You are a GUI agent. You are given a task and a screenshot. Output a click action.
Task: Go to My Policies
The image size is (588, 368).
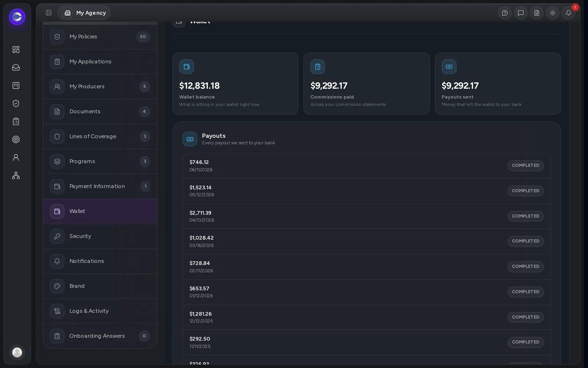[100, 37]
